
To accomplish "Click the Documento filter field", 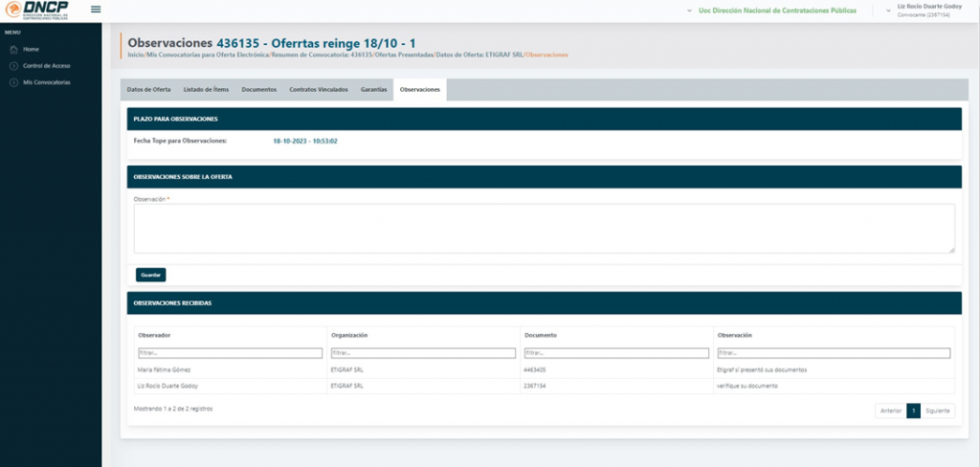I will click(x=616, y=353).
